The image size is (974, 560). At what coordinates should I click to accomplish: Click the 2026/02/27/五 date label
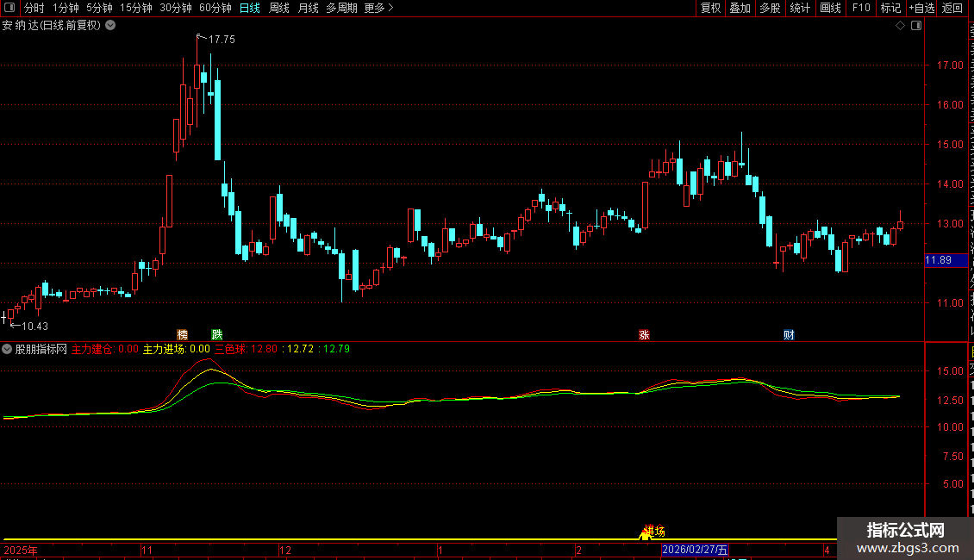pyautogui.click(x=695, y=550)
